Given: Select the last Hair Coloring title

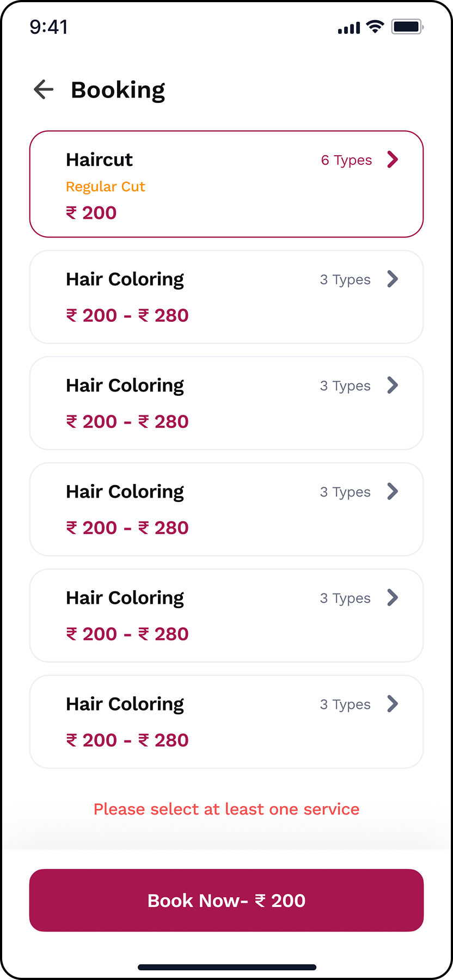Looking at the screenshot, I should [x=125, y=704].
